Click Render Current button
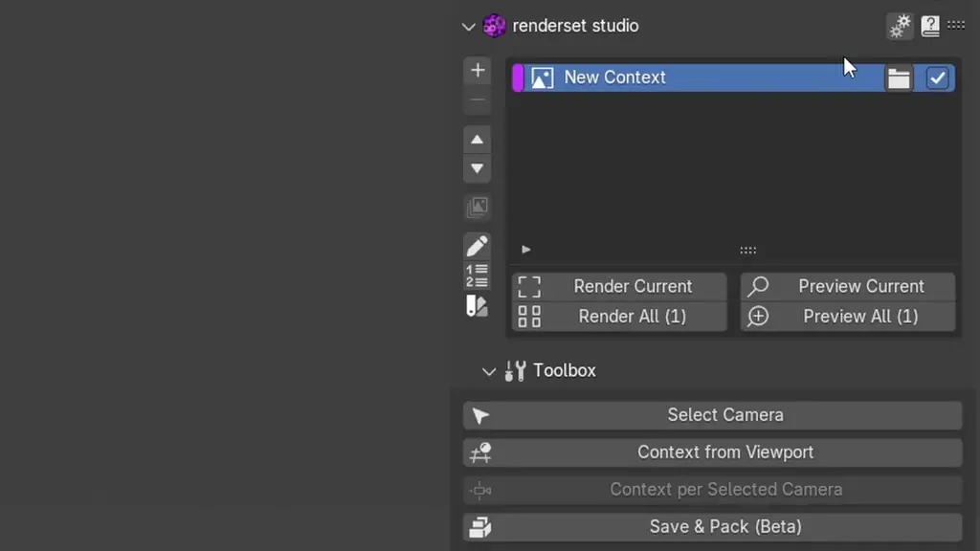Image resolution: width=980 pixels, height=551 pixels. (x=619, y=286)
